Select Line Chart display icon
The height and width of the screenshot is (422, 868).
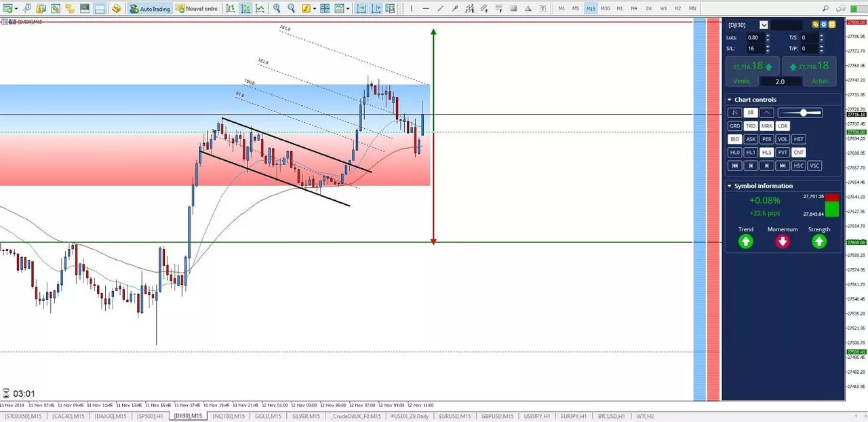click(x=260, y=9)
